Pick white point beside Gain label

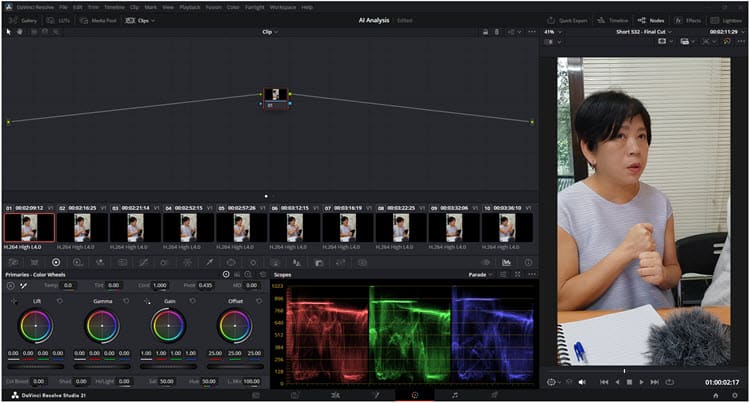click(x=147, y=301)
